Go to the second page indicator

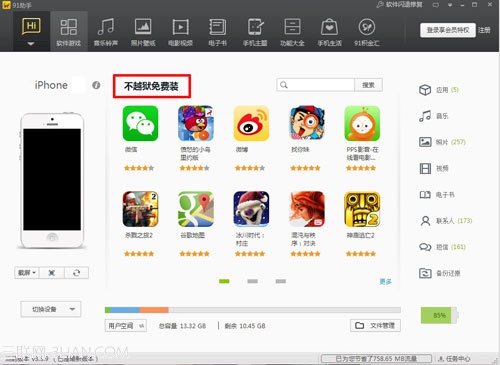[252, 281]
